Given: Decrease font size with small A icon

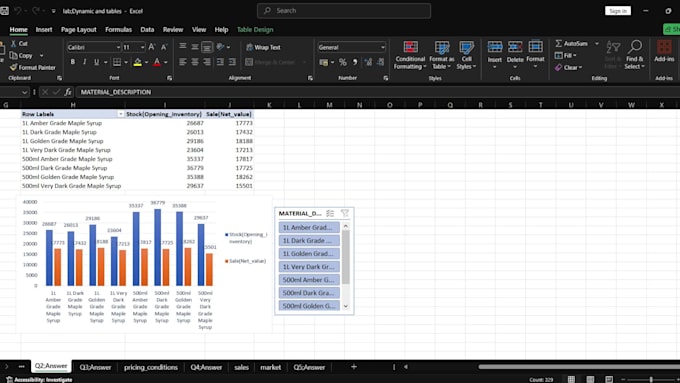Looking at the screenshot, I should (x=164, y=47).
